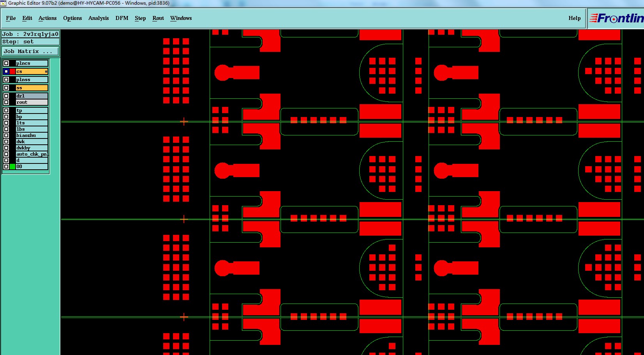
Task: Toggle display checkbox for dwk layer
Action: tap(6, 142)
